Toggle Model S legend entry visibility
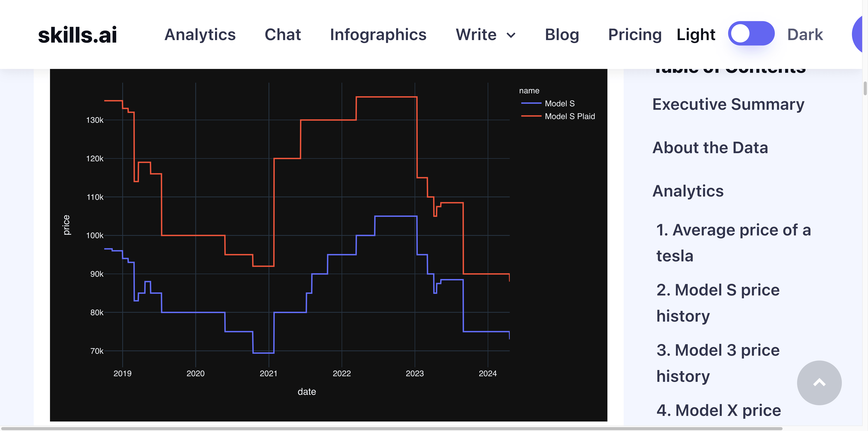The height and width of the screenshot is (431, 868). [559, 103]
